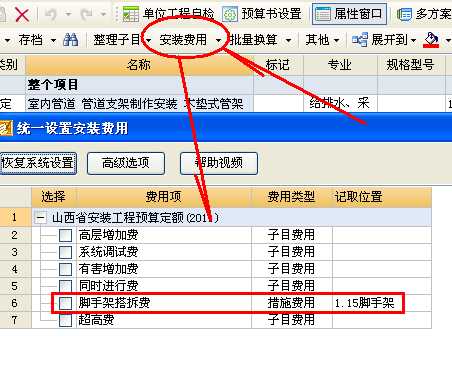
Task: Click the paint bucket fill color icon
Action: pyautogui.click(x=431, y=40)
